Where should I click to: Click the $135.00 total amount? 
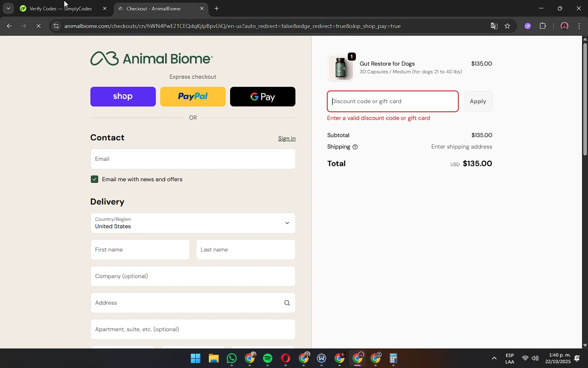click(477, 164)
